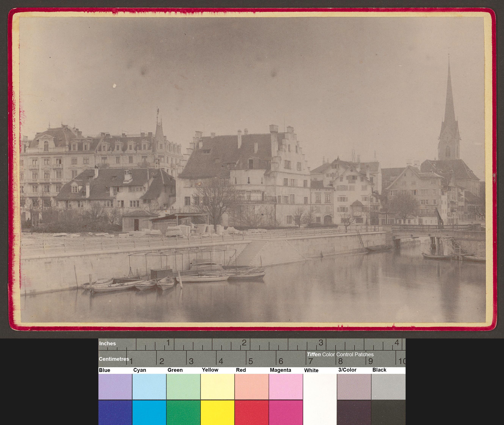Click the light Red color patch
Viewport: 504px width, 425px height.
[252, 386]
